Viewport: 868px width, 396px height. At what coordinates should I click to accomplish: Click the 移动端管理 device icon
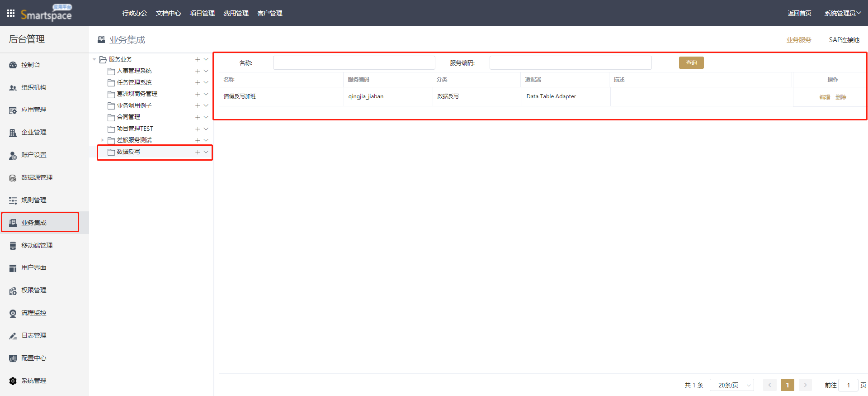tap(13, 245)
